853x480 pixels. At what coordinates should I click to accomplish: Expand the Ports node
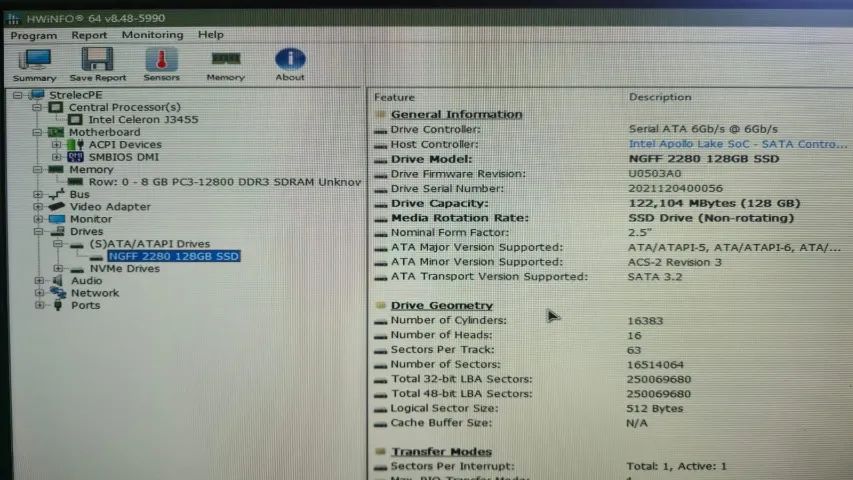[x=39, y=305]
